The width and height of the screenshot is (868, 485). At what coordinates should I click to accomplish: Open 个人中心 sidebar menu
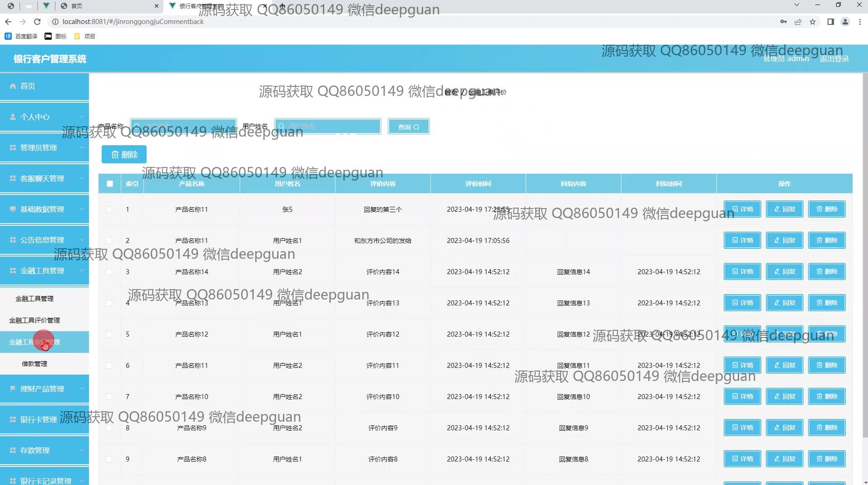(44, 117)
